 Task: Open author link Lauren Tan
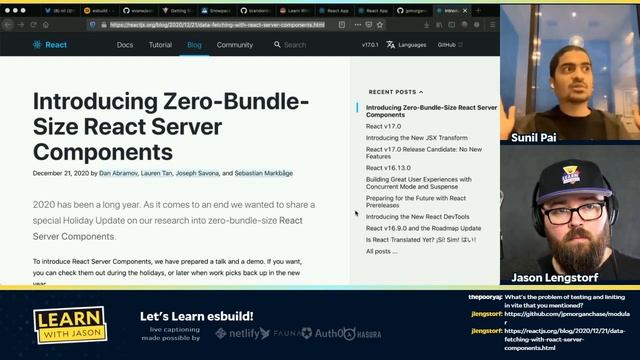coord(156,173)
